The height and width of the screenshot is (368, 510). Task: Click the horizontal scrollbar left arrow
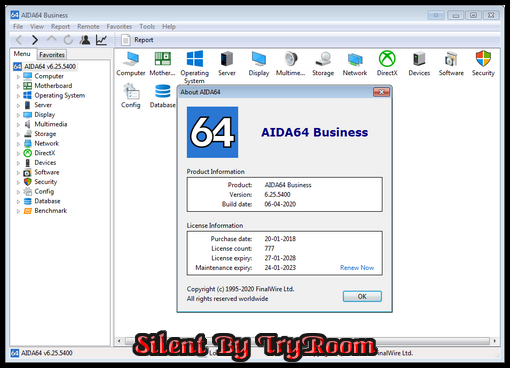(x=119, y=341)
